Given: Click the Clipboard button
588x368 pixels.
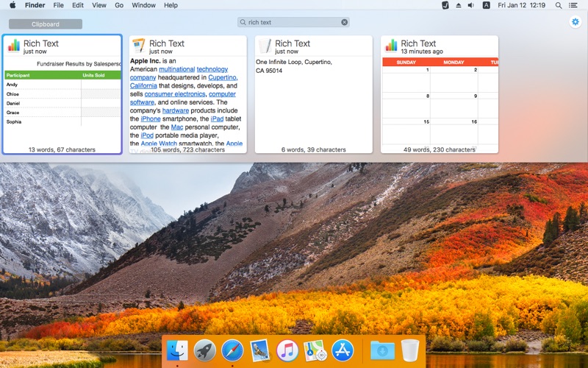Looking at the screenshot, I should pyautogui.click(x=46, y=24).
